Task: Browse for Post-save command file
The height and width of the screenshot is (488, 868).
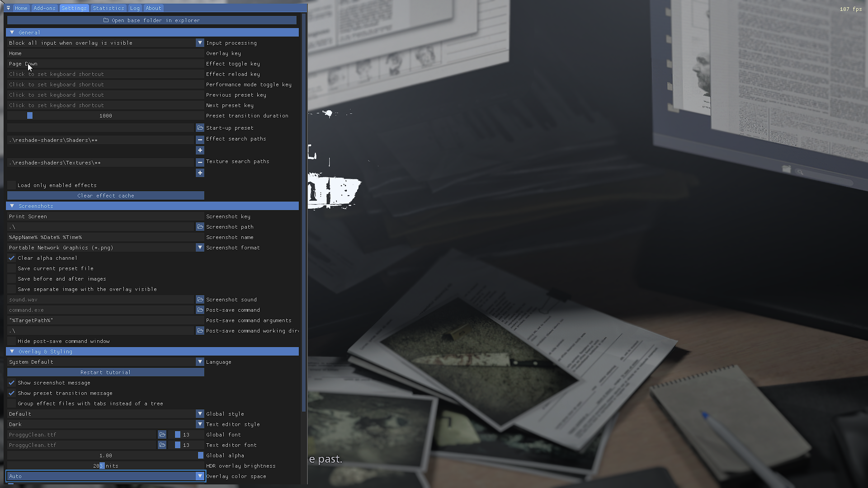Action: (x=200, y=310)
